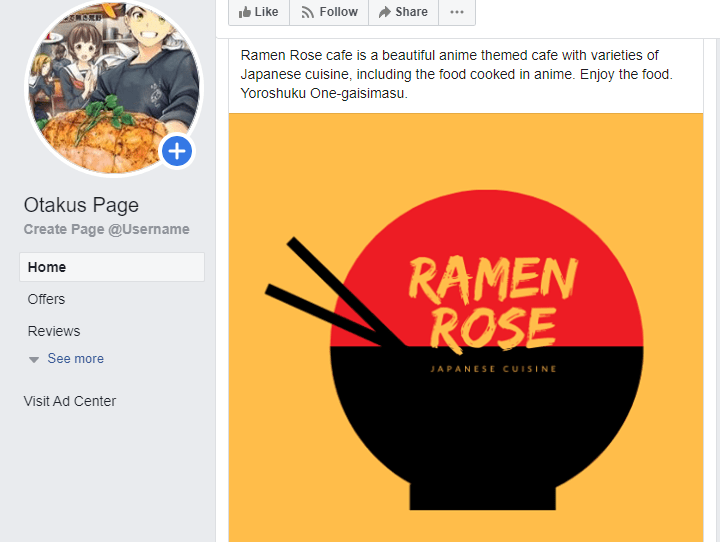Image resolution: width=720 pixels, height=542 pixels.
Task: Click the Ramen Rose cafe description text
Action: pos(456,74)
